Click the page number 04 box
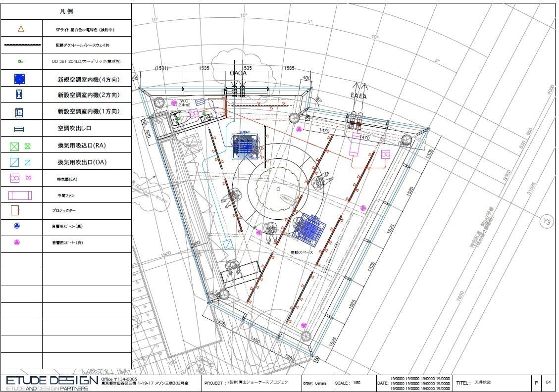559x392 pixels. click(x=548, y=383)
